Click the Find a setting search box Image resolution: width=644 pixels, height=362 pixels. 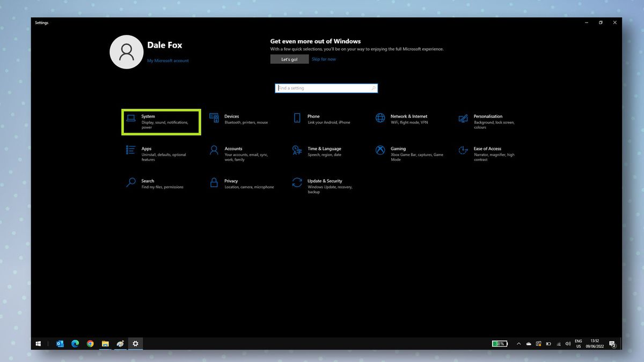[326, 88]
